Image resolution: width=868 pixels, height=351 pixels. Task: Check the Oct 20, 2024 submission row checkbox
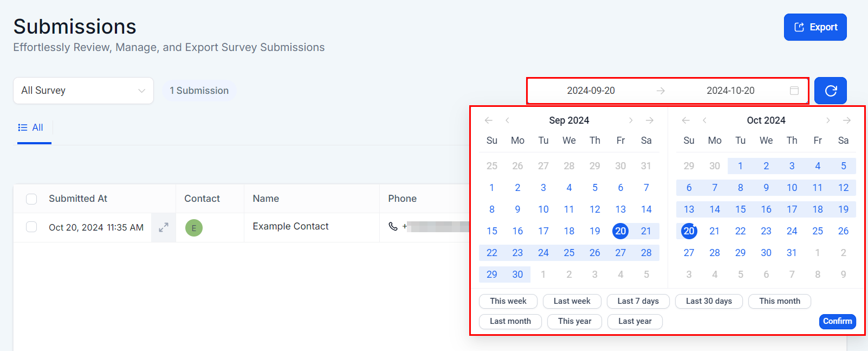(32, 227)
